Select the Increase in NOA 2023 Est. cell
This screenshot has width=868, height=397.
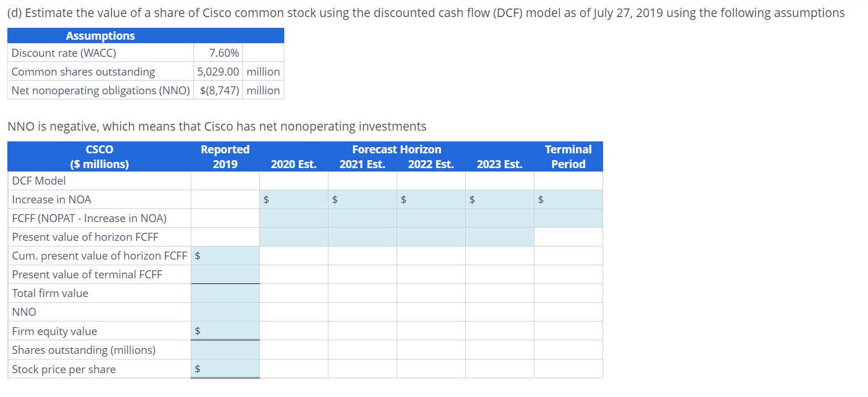click(x=499, y=199)
